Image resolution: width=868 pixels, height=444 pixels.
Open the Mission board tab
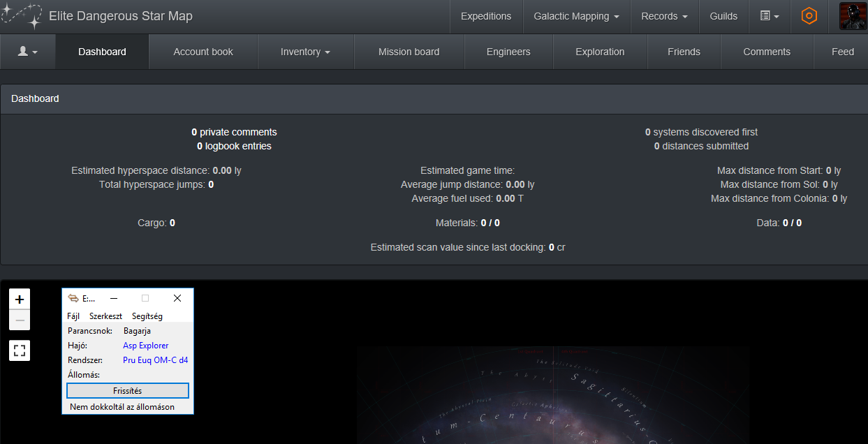(409, 52)
